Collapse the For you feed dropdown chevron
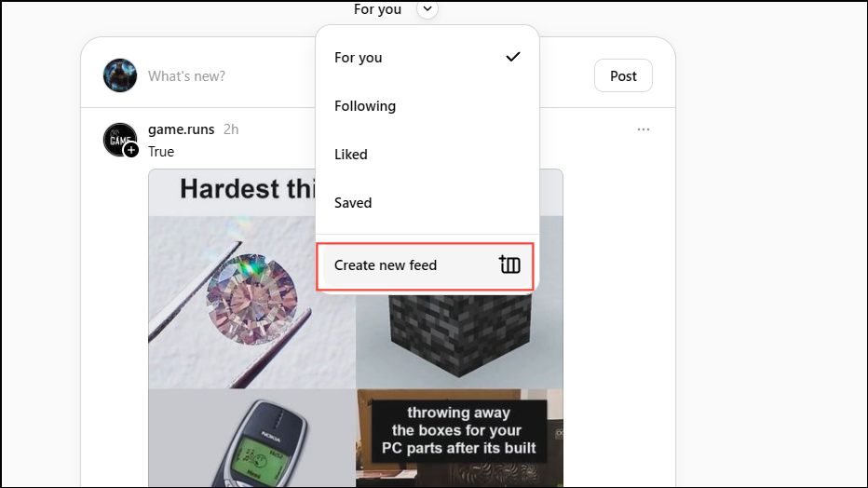868x488 pixels. pyautogui.click(x=427, y=9)
